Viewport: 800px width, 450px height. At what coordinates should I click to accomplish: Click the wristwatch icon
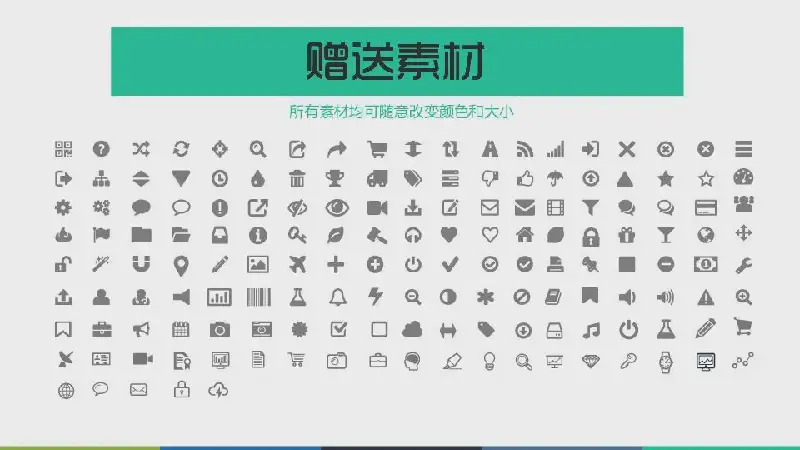click(x=665, y=362)
